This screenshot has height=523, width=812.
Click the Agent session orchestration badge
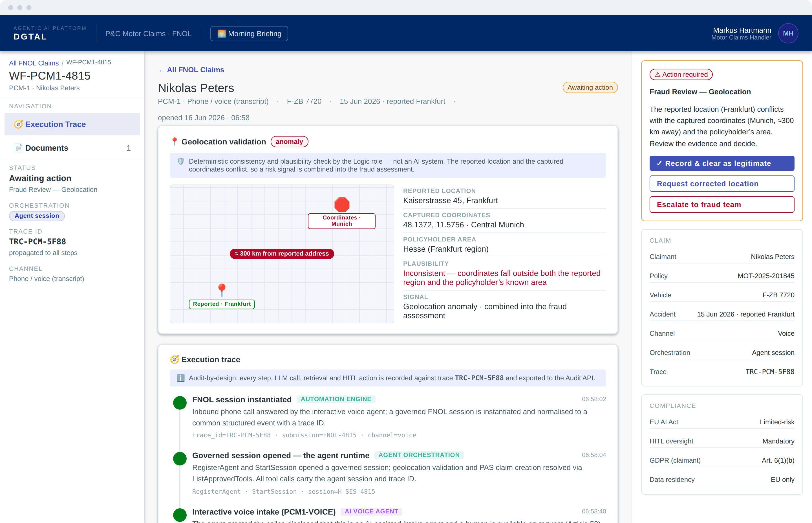37,216
